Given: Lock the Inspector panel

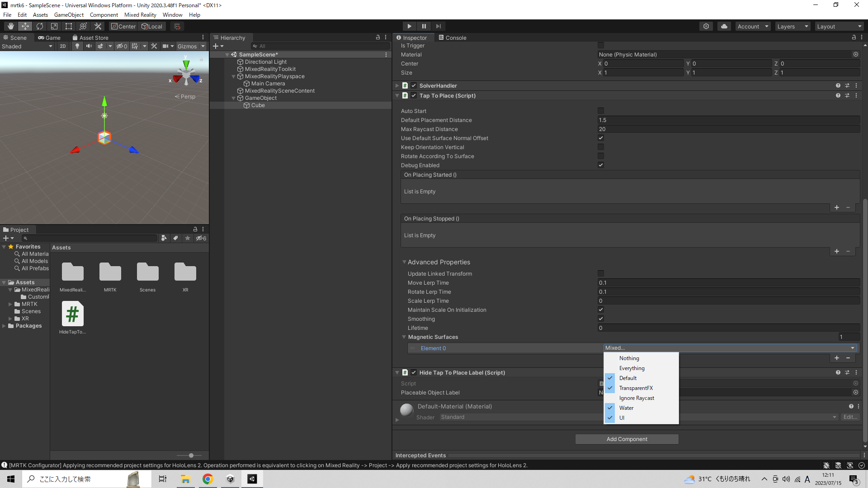Looking at the screenshot, I should (854, 38).
